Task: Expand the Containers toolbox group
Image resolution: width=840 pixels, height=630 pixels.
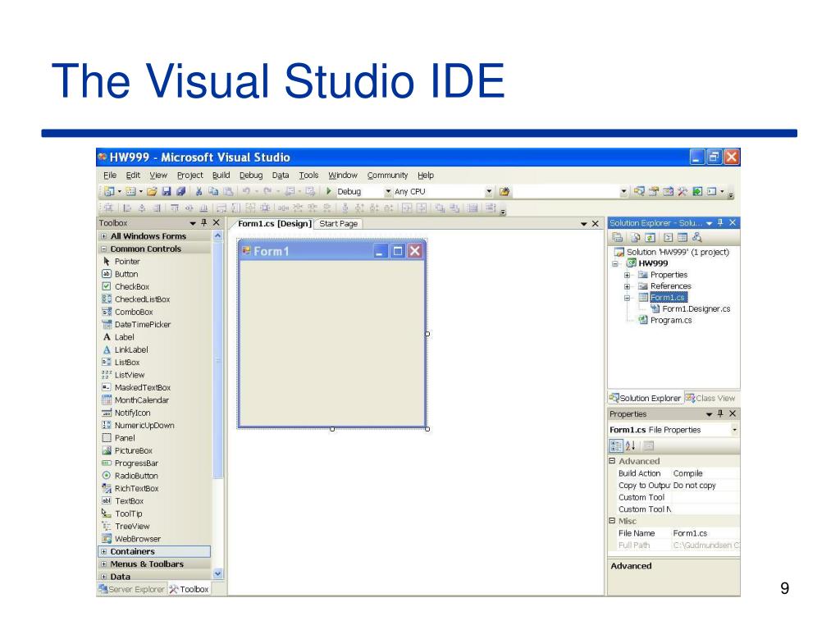Action: [104, 551]
